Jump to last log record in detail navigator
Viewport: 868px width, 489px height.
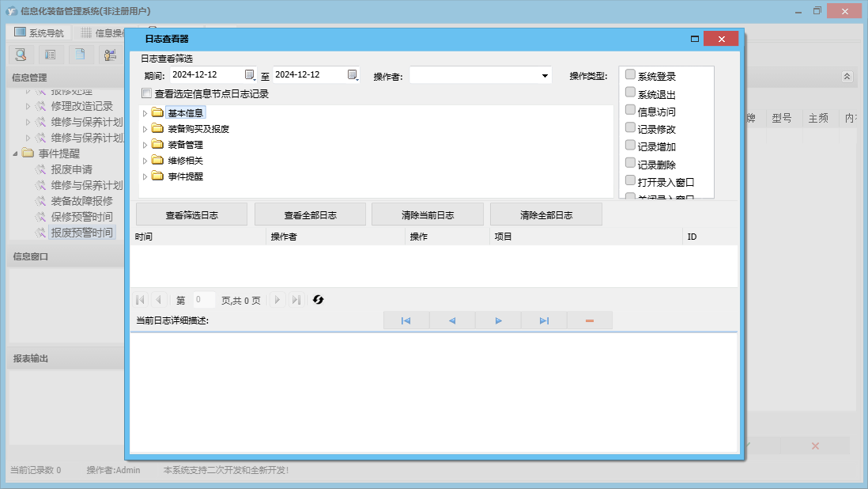[x=544, y=320]
